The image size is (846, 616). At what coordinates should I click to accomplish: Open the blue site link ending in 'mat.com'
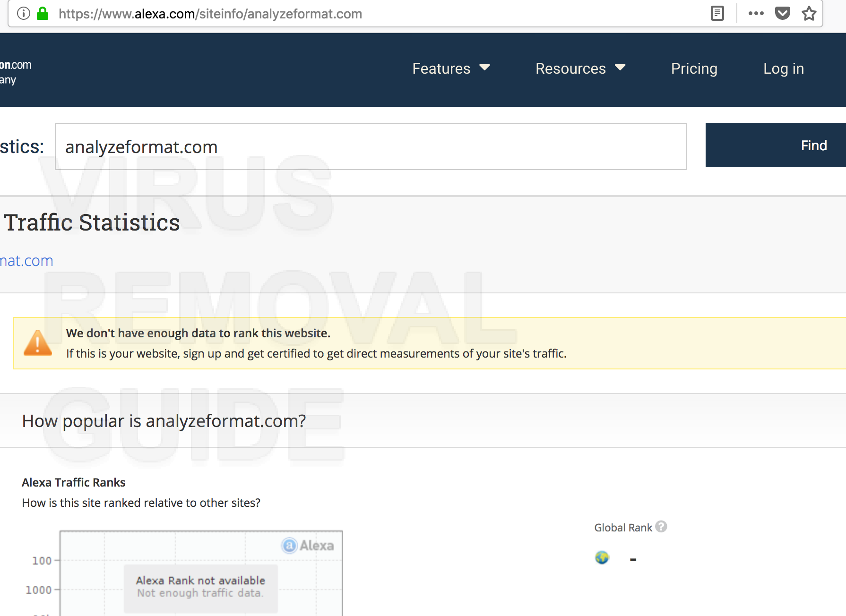pos(26,261)
